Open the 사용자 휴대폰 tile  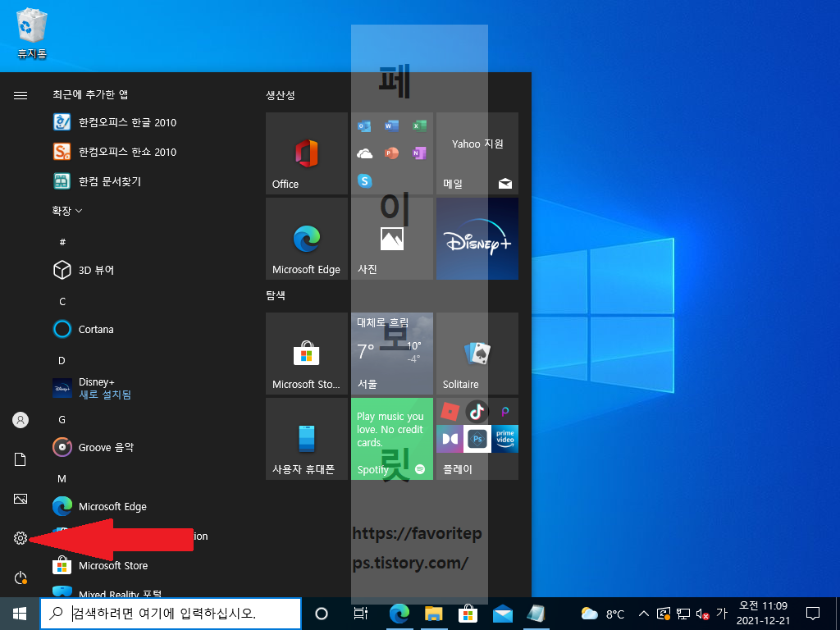pyautogui.click(x=307, y=439)
